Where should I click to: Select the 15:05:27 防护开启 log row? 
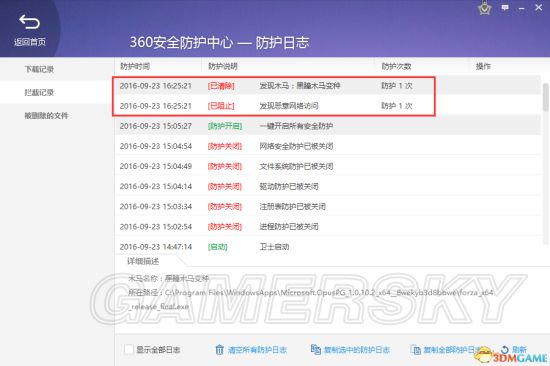328,126
